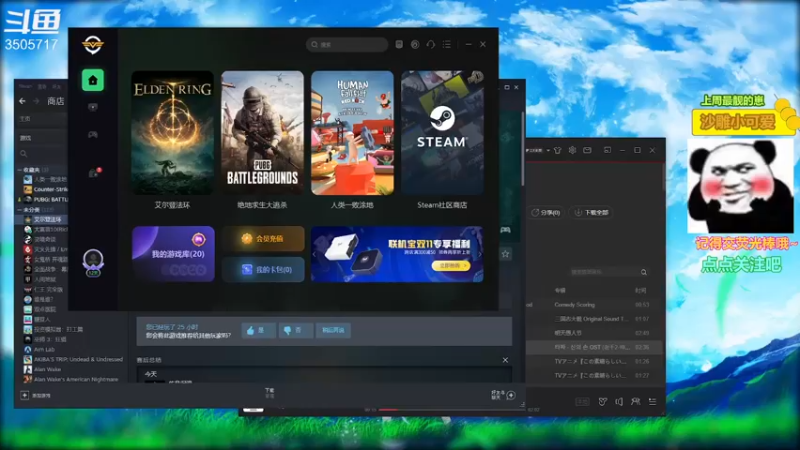Click the user avatar in the accelerator sidebar

coord(93,262)
